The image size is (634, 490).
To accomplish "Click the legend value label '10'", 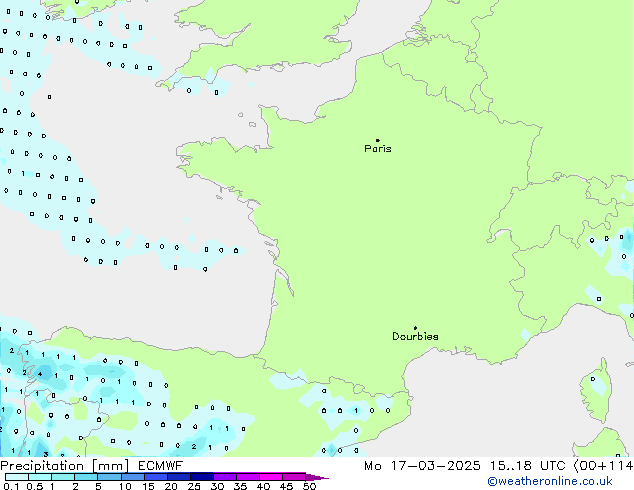I will [125, 486].
